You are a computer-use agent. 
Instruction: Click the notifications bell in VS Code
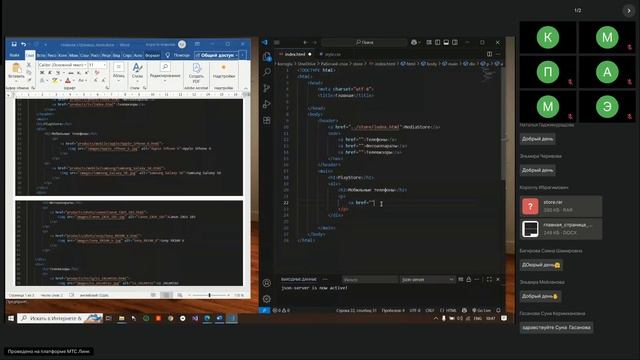pyautogui.click(x=498, y=311)
